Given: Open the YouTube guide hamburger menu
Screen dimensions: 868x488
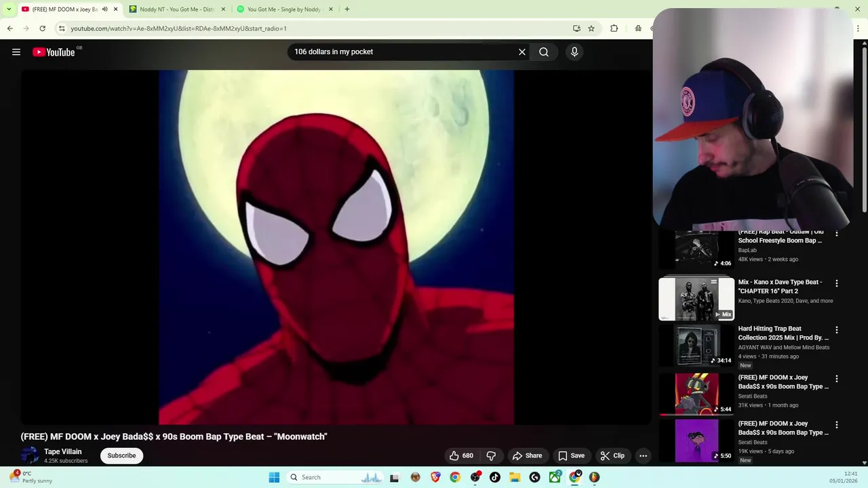Looking at the screenshot, I should 16,52.
